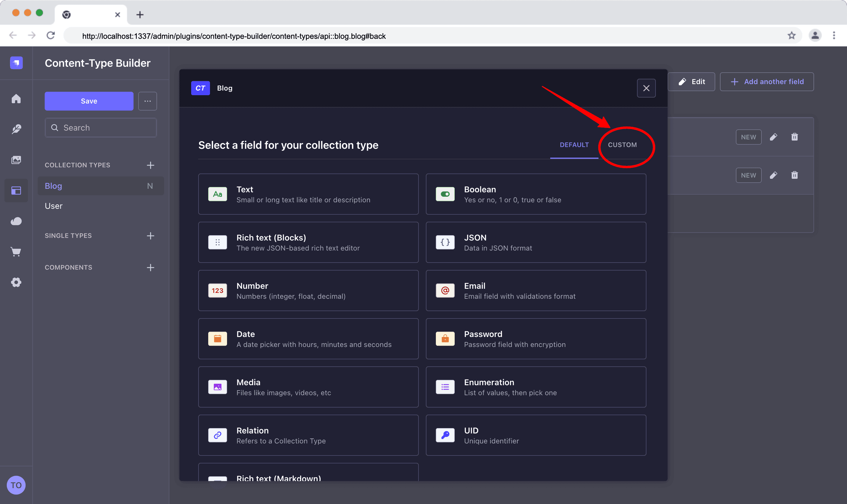Go back in browser history
Screen dimensions: 847x504
[13, 35]
